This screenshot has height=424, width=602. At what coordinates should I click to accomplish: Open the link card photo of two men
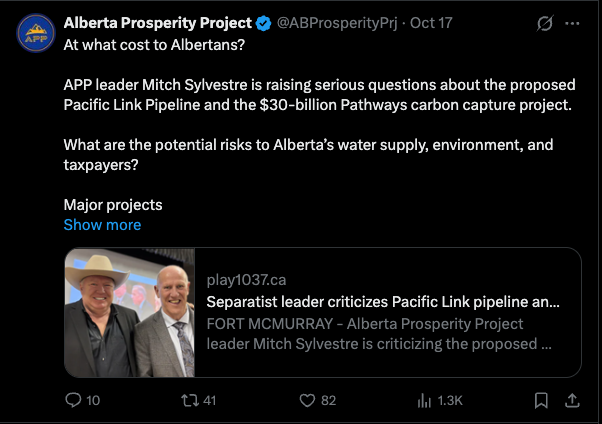[x=130, y=313]
